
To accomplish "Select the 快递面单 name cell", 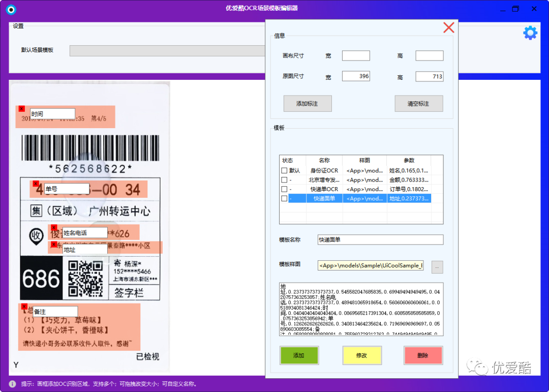I will pyautogui.click(x=324, y=198).
